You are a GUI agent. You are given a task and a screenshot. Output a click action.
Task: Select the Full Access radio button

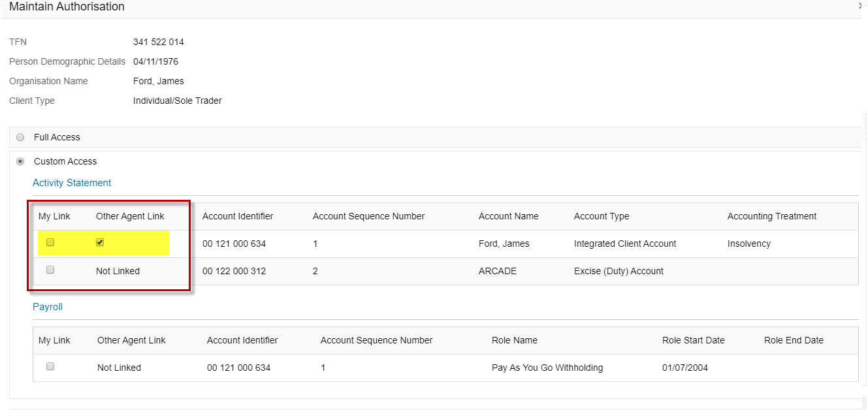[21, 138]
